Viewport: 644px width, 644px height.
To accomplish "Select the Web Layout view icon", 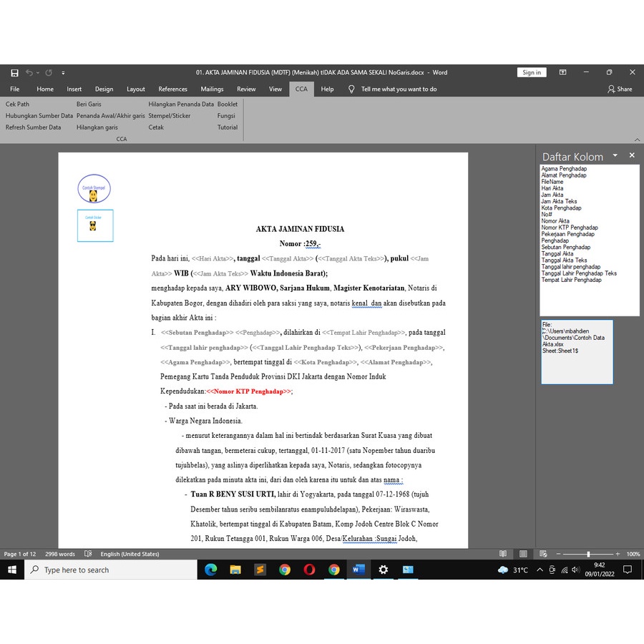I will point(543,554).
